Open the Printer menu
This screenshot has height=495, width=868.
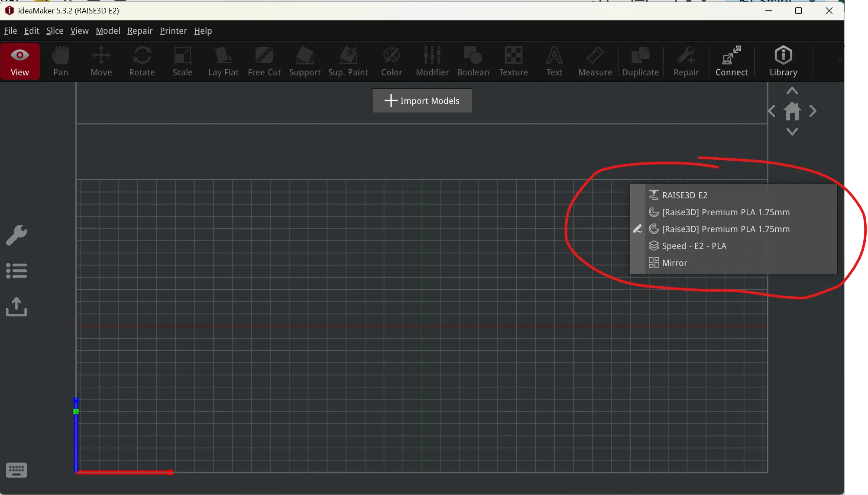pos(173,31)
